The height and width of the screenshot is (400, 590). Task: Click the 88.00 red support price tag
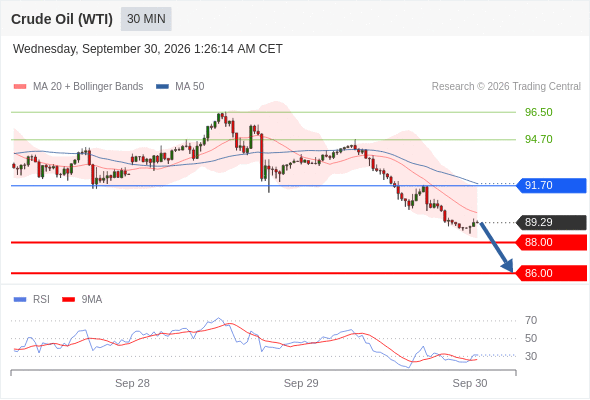tap(551, 242)
